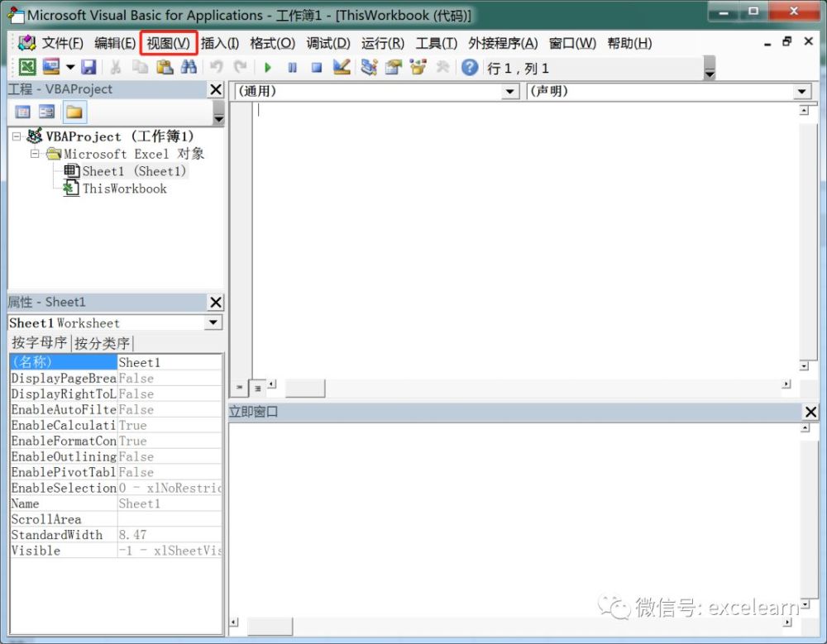Click the title bar application icon
Image resolution: width=827 pixels, height=644 pixels.
[16, 15]
